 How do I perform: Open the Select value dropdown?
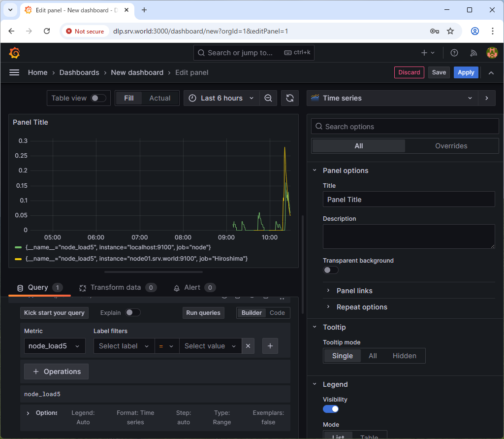210,346
